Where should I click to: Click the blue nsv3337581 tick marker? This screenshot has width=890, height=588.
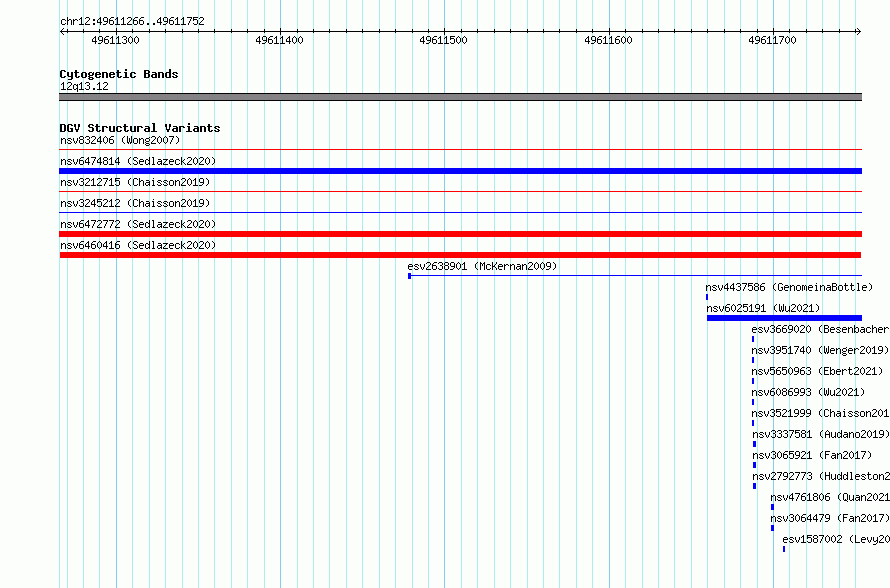pyautogui.click(x=754, y=444)
